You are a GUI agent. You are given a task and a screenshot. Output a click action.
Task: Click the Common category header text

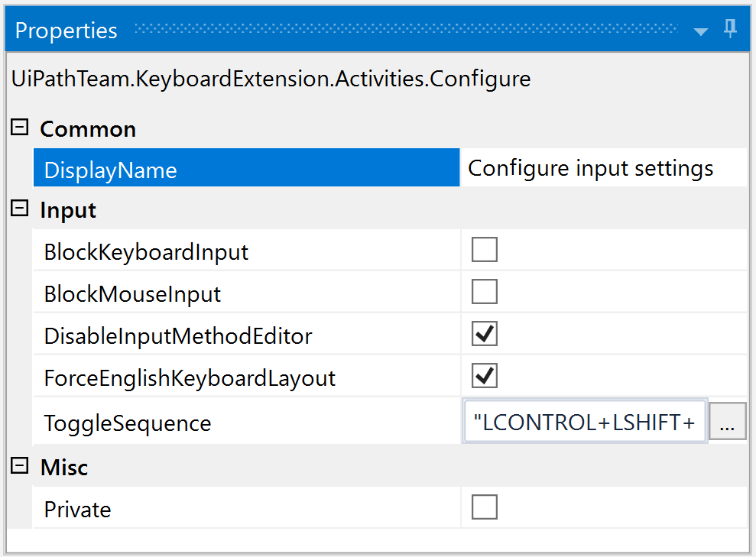(88, 129)
